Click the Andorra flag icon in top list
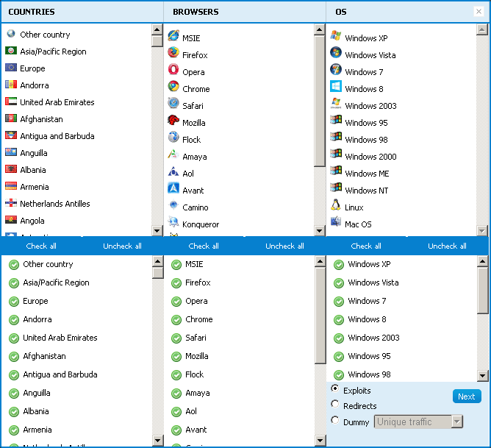 point(11,85)
